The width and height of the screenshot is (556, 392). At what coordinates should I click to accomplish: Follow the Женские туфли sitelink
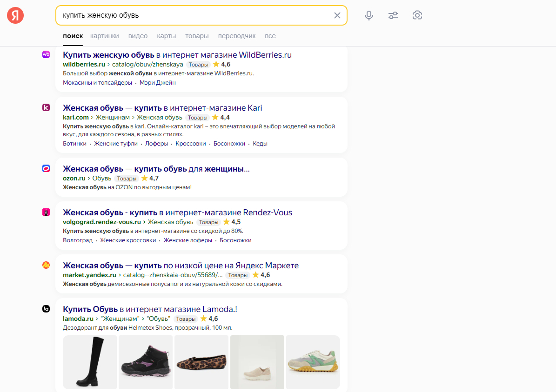[x=115, y=144]
